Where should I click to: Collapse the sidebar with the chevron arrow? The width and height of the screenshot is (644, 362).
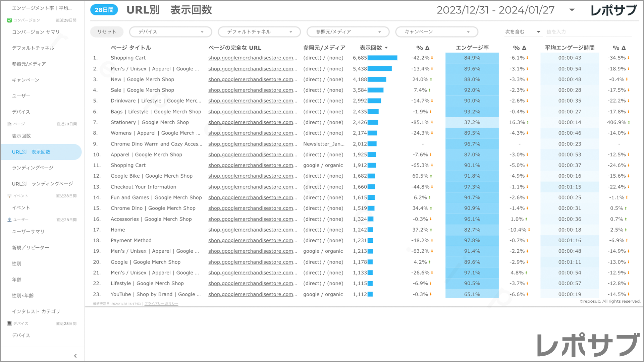[x=75, y=356]
